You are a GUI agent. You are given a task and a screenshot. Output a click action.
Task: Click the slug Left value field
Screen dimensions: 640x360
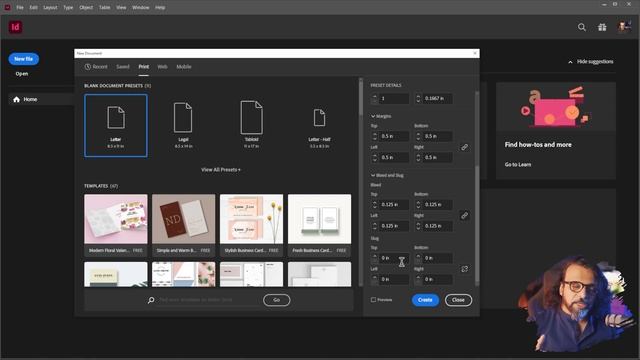coord(394,279)
